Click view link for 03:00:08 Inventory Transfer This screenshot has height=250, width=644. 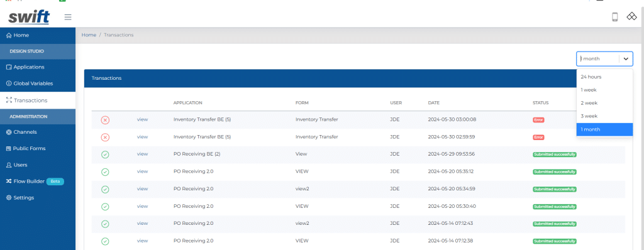coord(142,119)
